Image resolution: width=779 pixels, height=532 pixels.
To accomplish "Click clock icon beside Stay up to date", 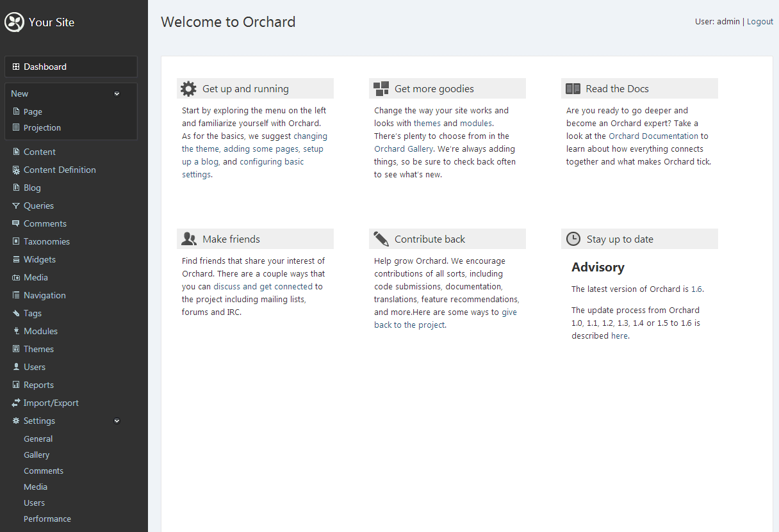I will click(573, 239).
